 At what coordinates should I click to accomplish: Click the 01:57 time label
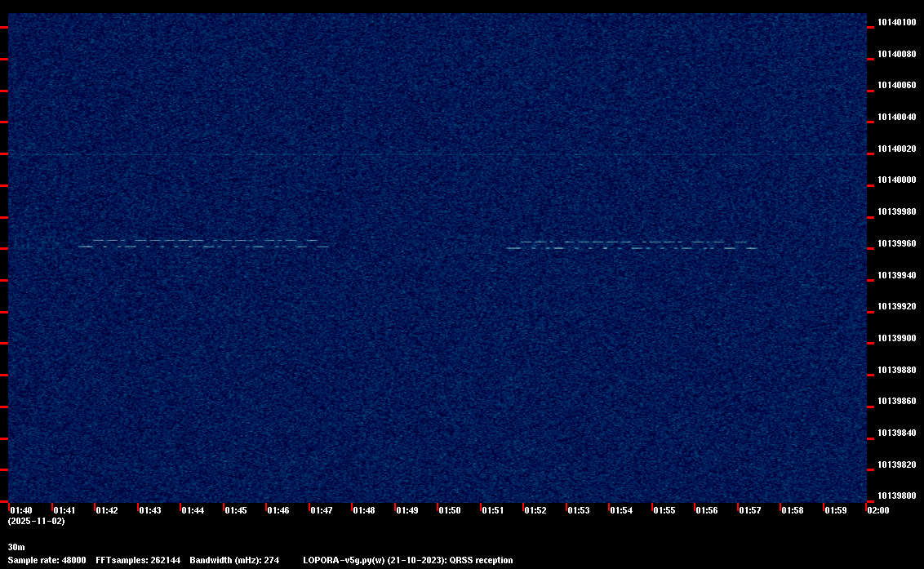749,510
